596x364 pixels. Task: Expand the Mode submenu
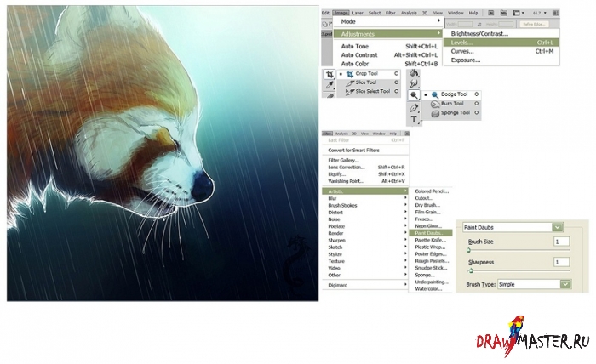387,21
